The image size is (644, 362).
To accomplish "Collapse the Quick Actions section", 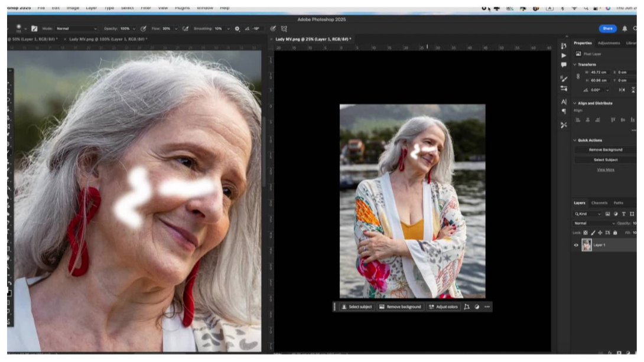I will coord(575,141).
